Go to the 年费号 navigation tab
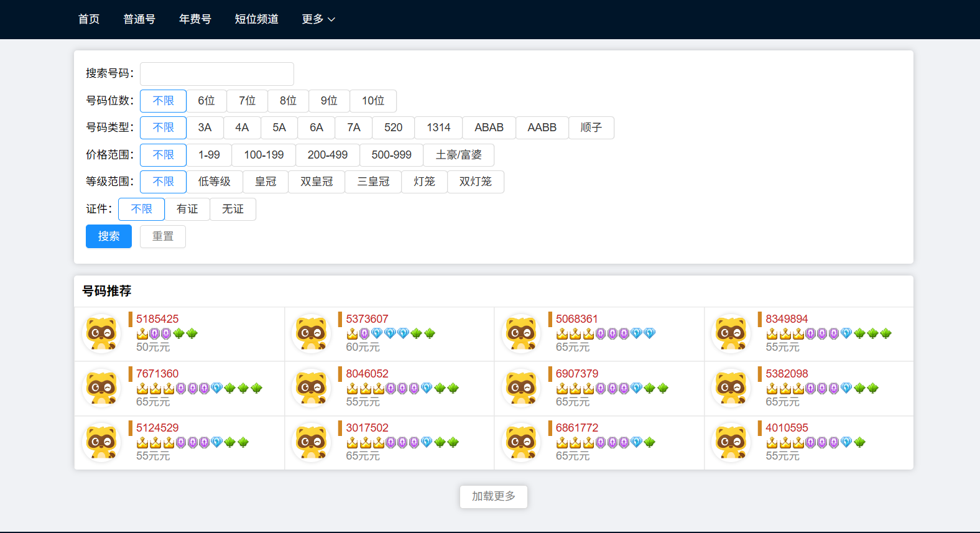 point(195,19)
